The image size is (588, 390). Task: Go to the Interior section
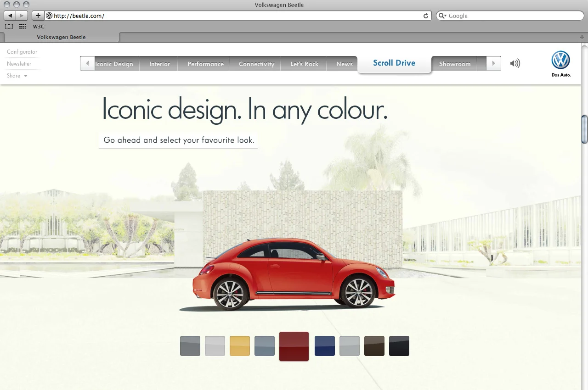point(159,64)
